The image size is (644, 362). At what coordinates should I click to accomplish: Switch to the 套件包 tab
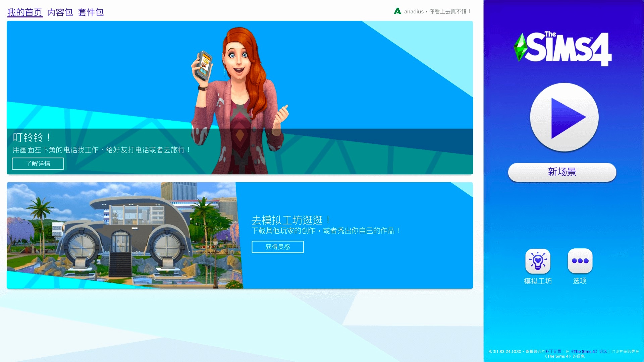pos(91,12)
